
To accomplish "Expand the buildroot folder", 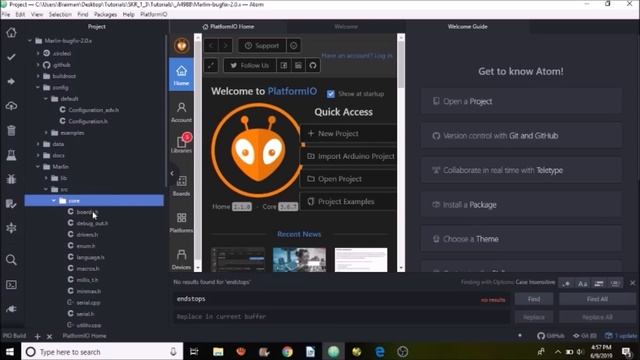I will tap(38, 76).
